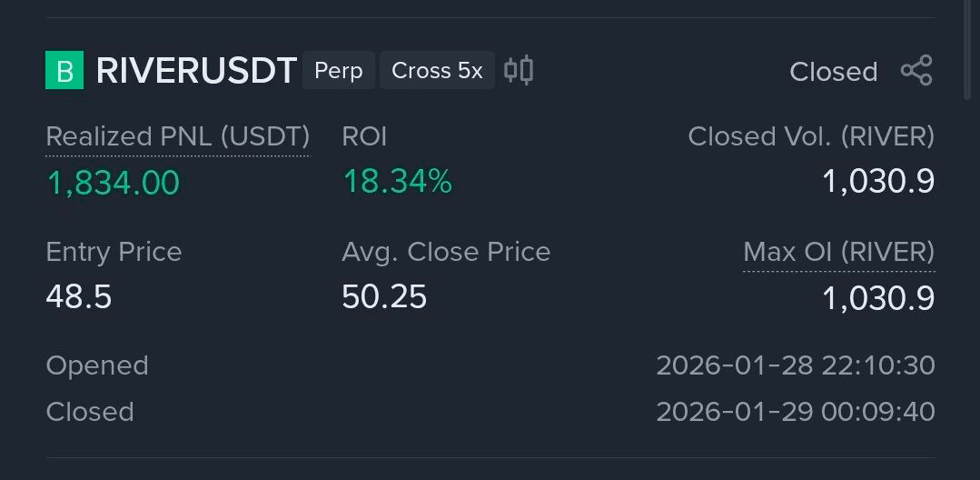Click the Entry Price label
The height and width of the screenshot is (480, 980).
(x=114, y=252)
